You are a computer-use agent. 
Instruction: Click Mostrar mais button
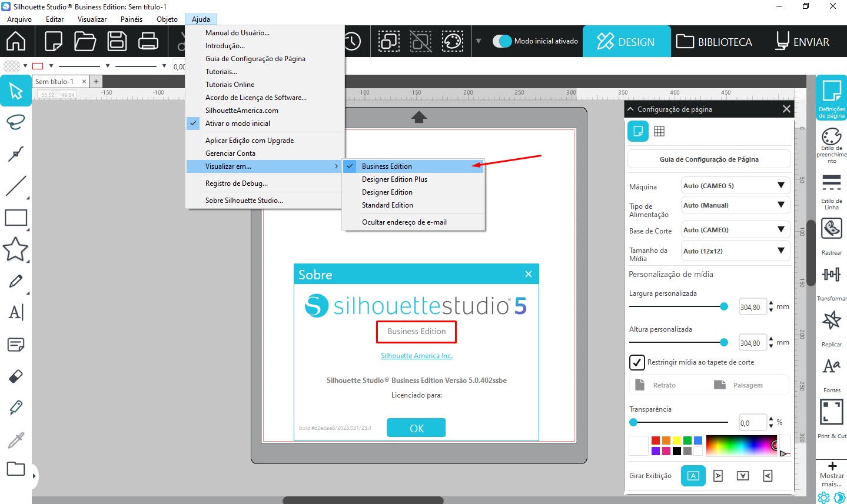(x=832, y=475)
